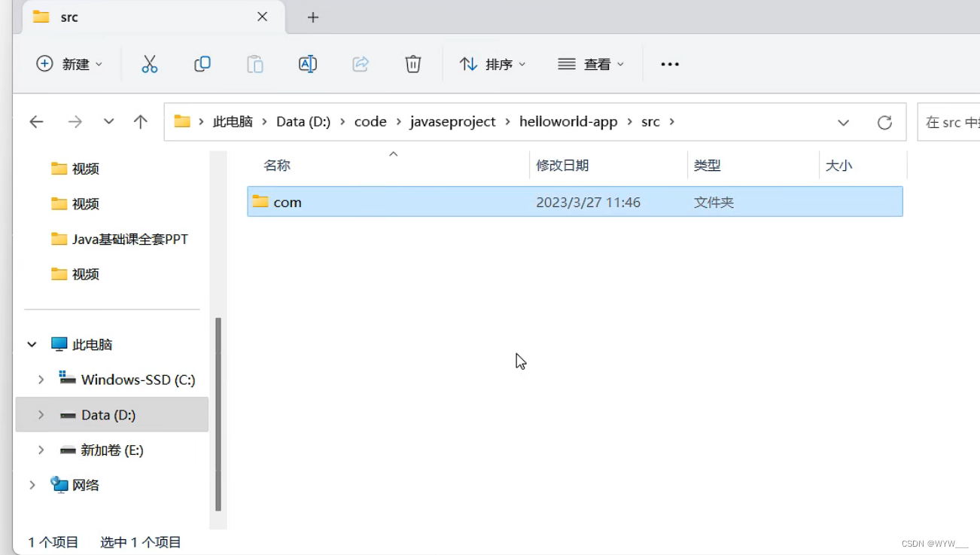This screenshot has height=555, width=980.
Task: Go forward with the right arrow
Action: pyautogui.click(x=75, y=122)
